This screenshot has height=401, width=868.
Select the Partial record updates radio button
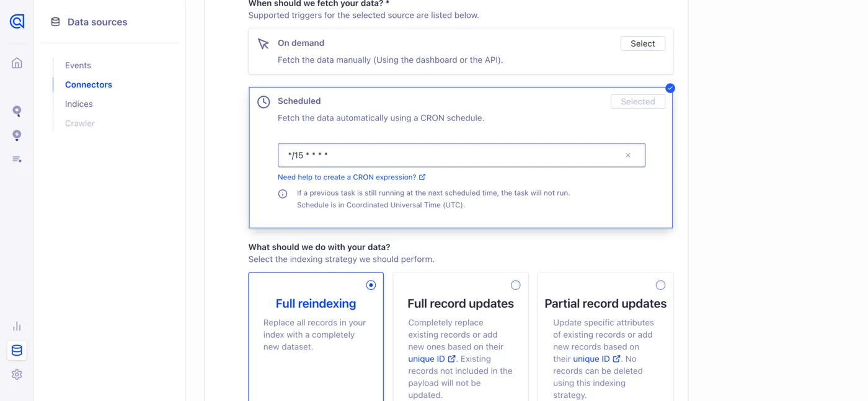point(660,285)
